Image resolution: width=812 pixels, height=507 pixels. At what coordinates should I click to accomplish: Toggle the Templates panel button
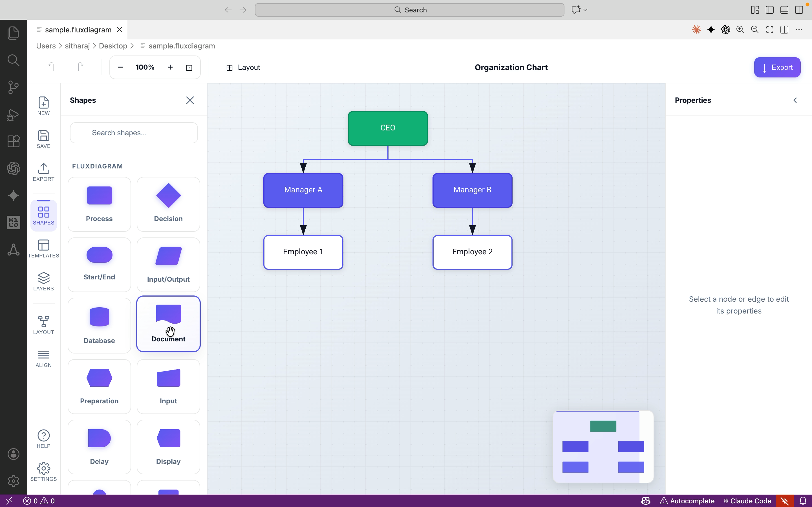click(44, 248)
